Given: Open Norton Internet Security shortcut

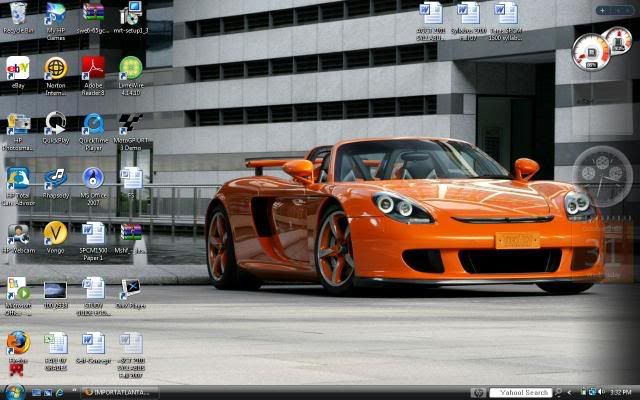Looking at the screenshot, I should (x=56, y=68).
